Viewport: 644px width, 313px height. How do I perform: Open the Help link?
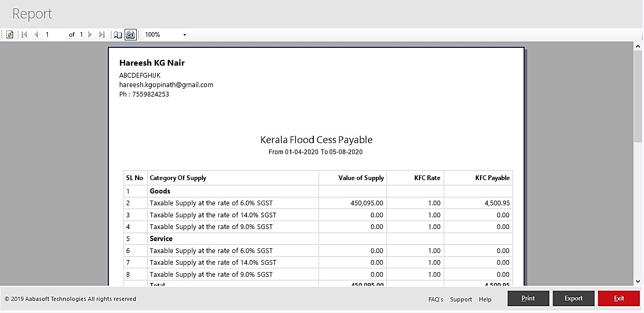click(x=485, y=299)
